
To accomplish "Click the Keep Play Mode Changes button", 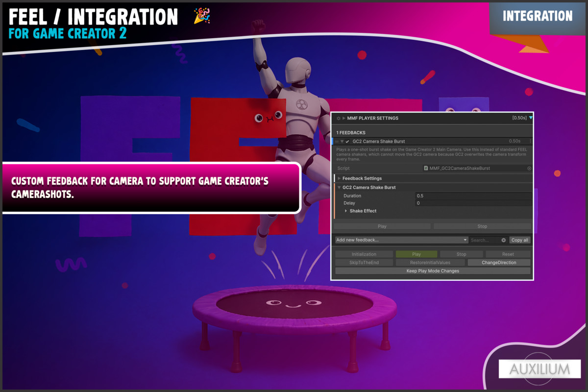I will coord(433,271).
